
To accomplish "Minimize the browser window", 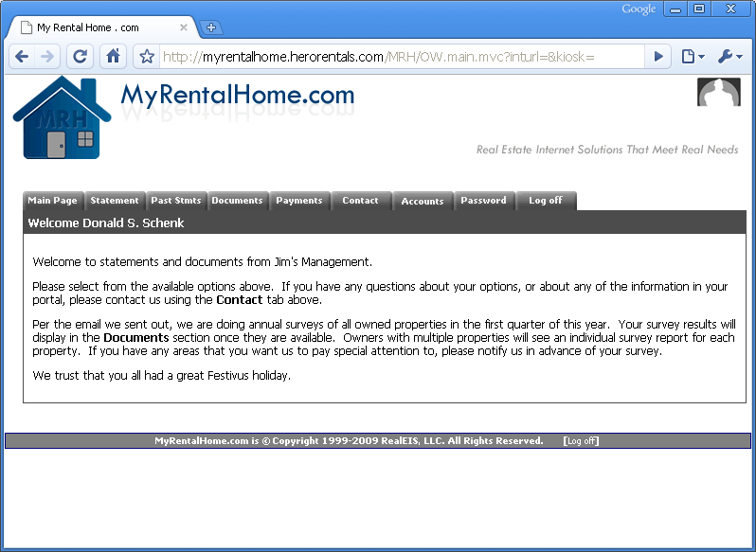I will pyautogui.click(x=675, y=9).
